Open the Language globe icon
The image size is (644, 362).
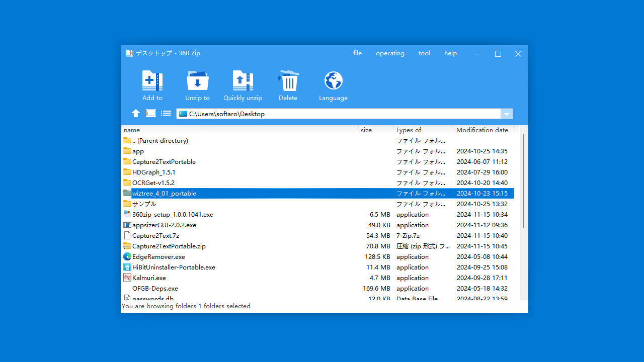tap(333, 80)
